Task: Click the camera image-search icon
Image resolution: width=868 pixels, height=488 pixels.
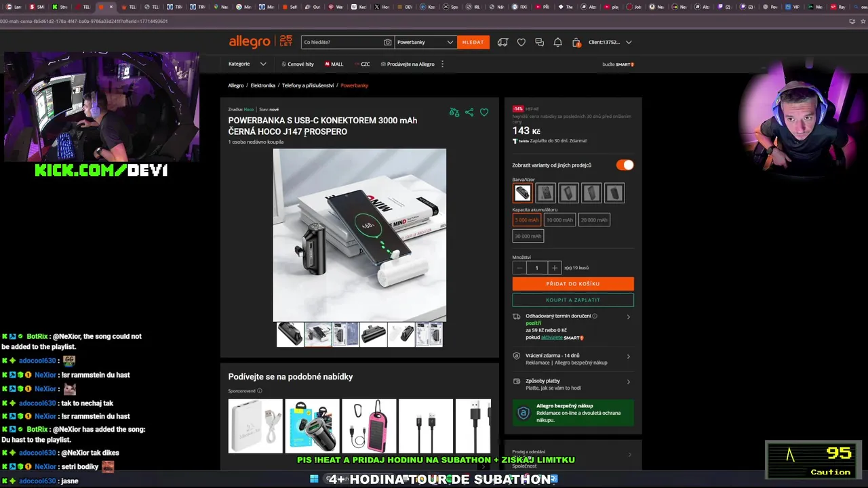Action: pyautogui.click(x=387, y=42)
